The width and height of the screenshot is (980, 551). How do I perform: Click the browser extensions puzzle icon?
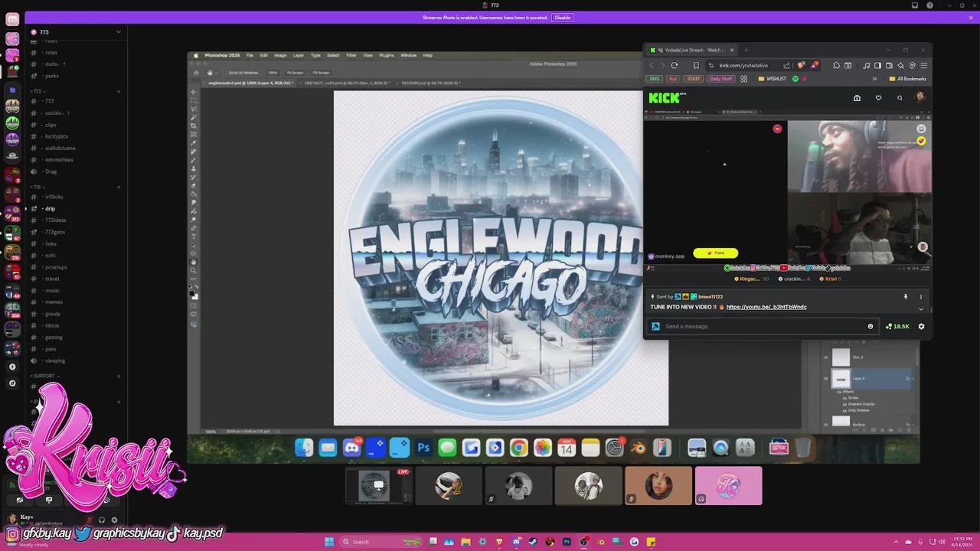coord(836,65)
